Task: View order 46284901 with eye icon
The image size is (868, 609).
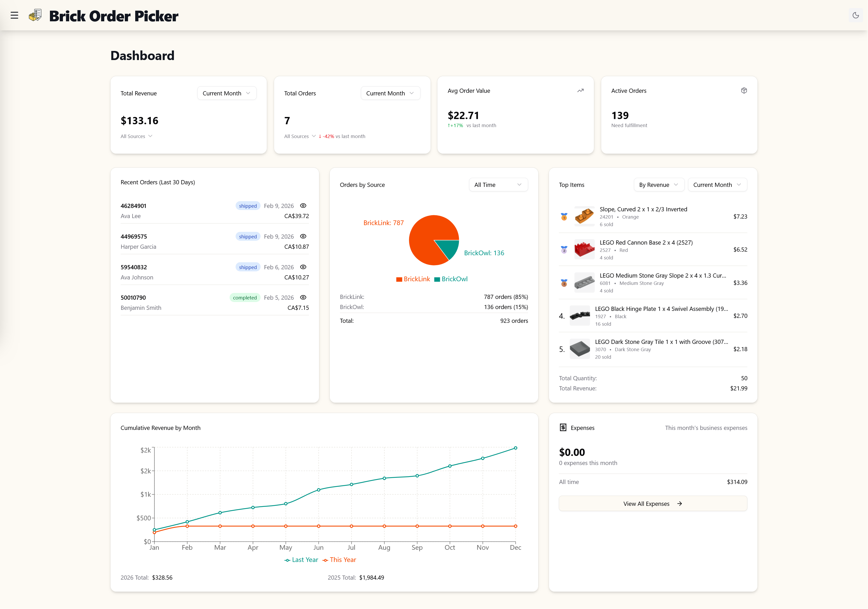Action: coord(303,206)
